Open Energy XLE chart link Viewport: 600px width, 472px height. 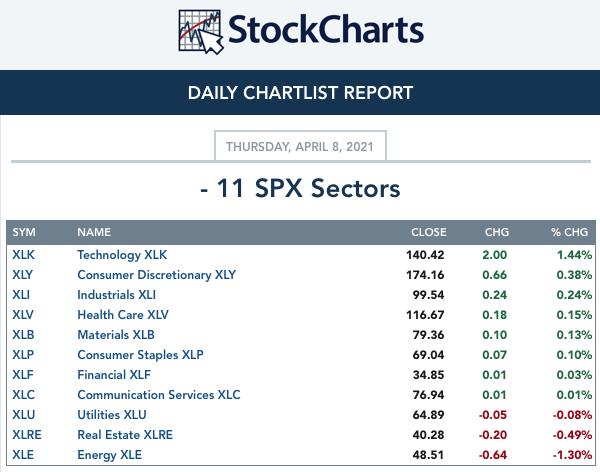tap(109, 454)
